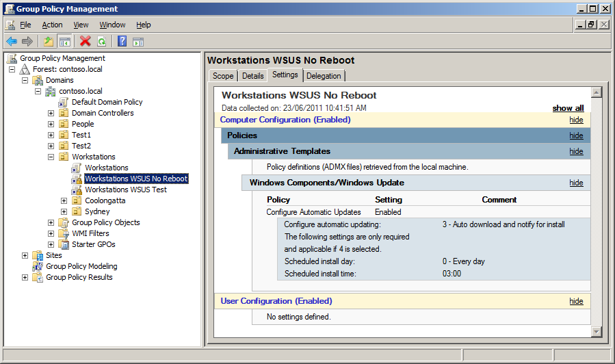Collapse the Workstations OU node
Viewport: 615px width, 364px height.
(x=51, y=157)
